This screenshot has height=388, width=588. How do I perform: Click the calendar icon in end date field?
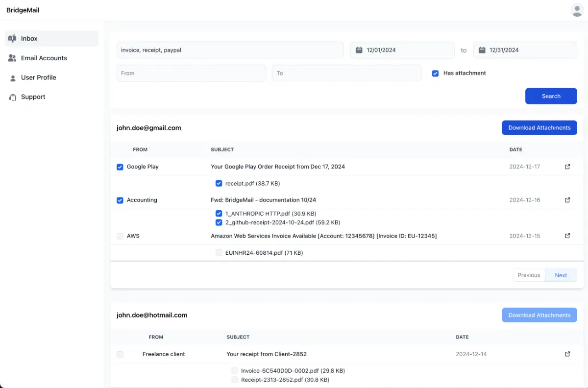(x=482, y=50)
